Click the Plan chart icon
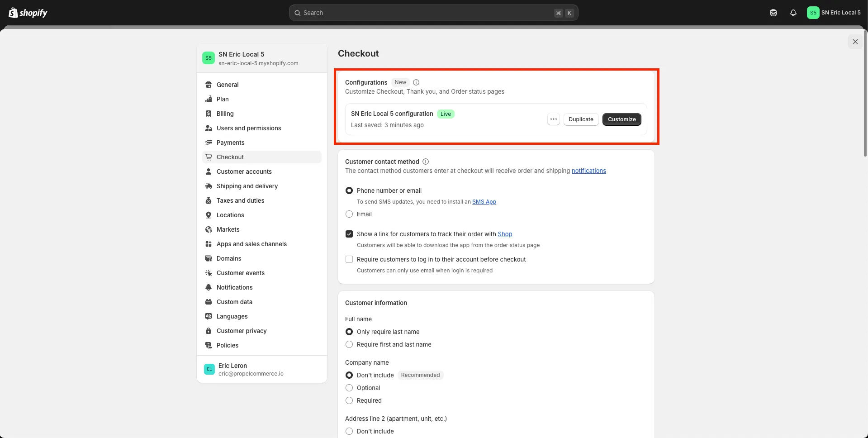 coord(209,99)
